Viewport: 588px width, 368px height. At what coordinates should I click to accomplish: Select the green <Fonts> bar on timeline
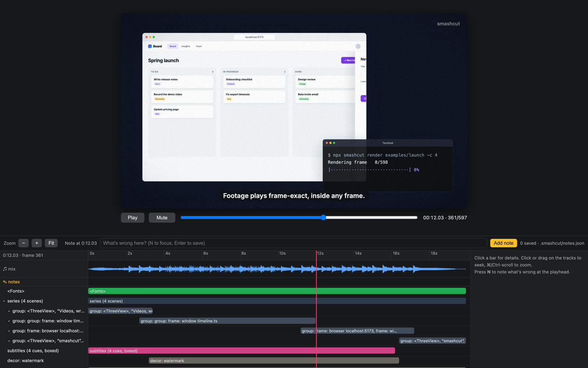coord(277,291)
